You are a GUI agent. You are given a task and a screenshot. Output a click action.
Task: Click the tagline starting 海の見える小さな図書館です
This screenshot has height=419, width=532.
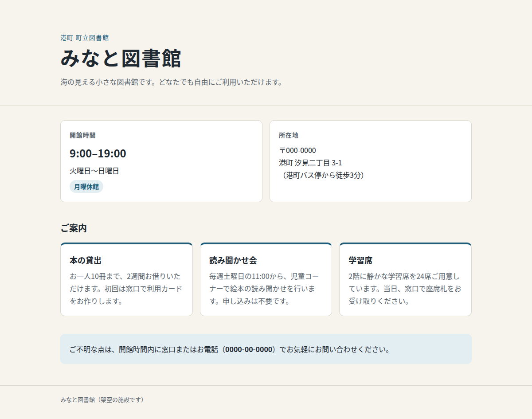[x=172, y=82]
